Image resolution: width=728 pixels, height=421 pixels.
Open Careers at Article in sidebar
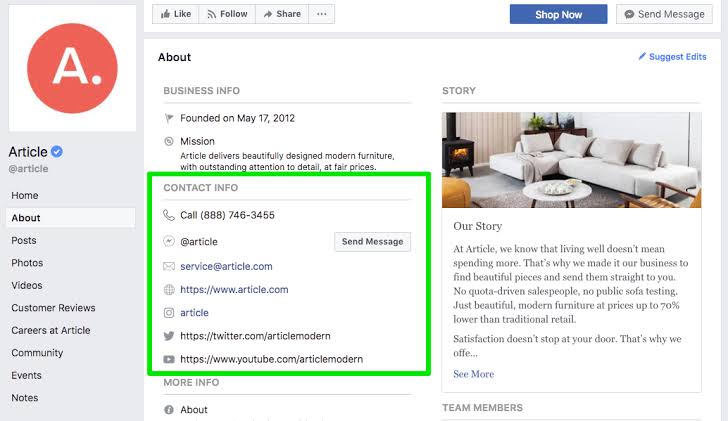click(51, 330)
